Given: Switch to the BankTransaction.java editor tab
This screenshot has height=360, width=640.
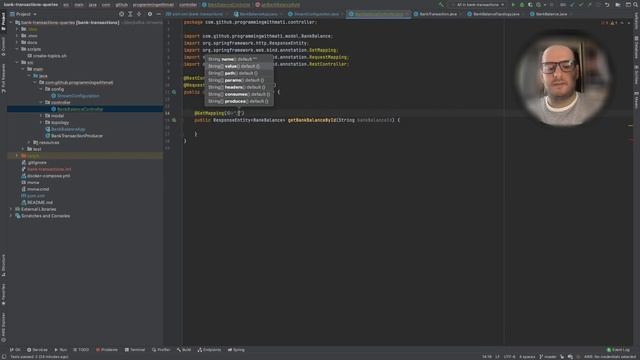Looking at the screenshot, I should click(438, 14).
